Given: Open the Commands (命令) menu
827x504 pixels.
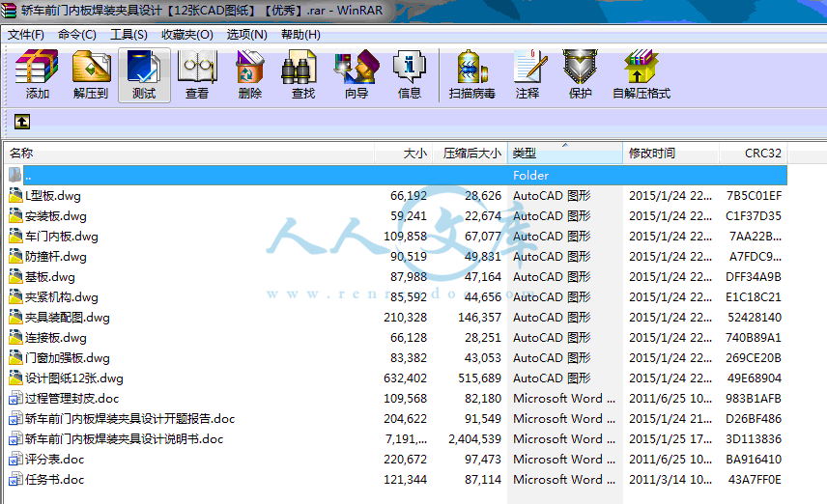Looking at the screenshot, I should [x=77, y=35].
